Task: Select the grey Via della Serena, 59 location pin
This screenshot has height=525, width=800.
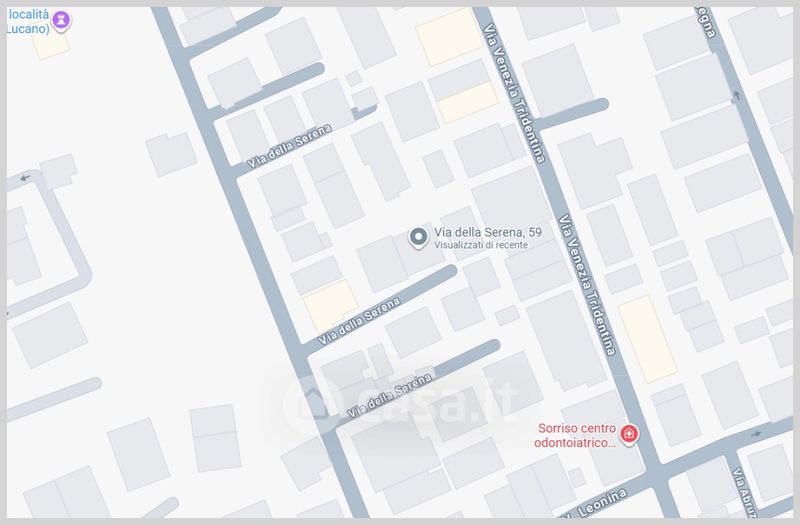Action: click(418, 237)
